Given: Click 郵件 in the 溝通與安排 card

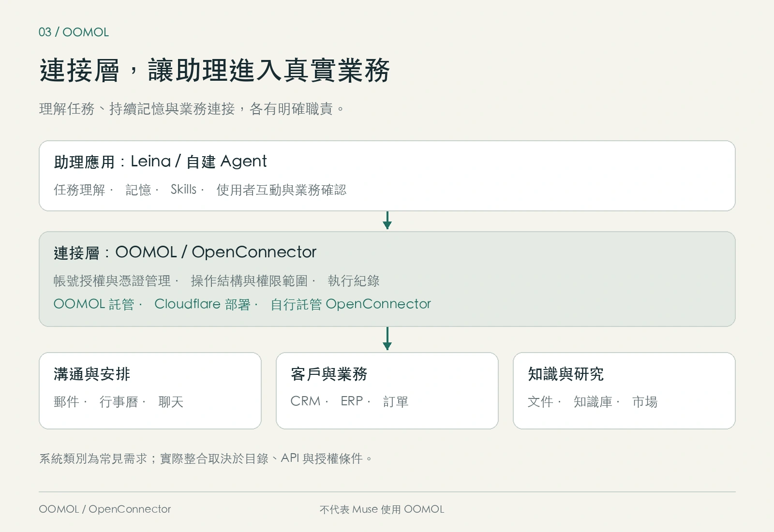Looking at the screenshot, I should point(66,401).
